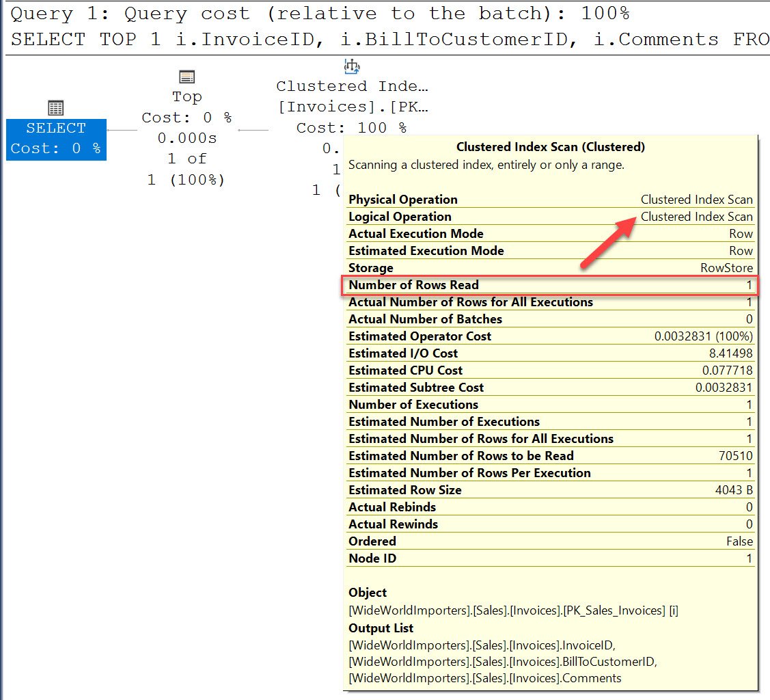Click the "Cost: 0 %" label under Top

coord(186,118)
